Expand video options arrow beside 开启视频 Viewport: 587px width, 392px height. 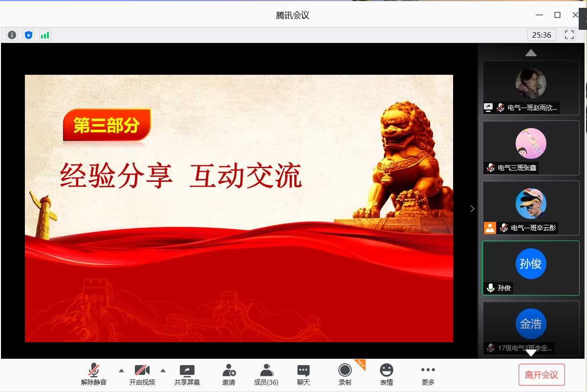pyautogui.click(x=163, y=370)
